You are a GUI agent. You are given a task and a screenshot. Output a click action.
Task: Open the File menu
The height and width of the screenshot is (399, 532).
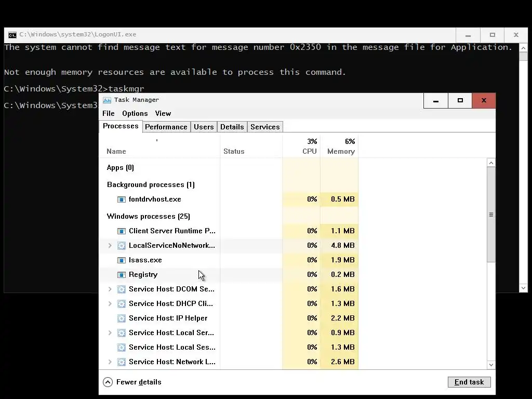pos(108,113)
